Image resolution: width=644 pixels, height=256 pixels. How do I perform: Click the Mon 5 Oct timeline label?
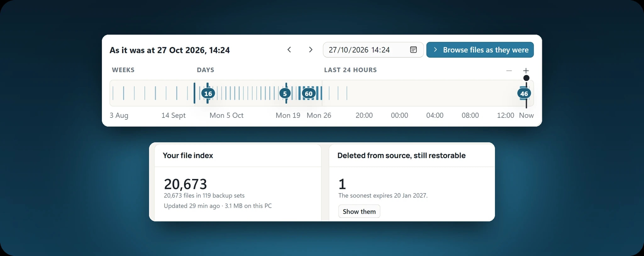tap(226, 116)
